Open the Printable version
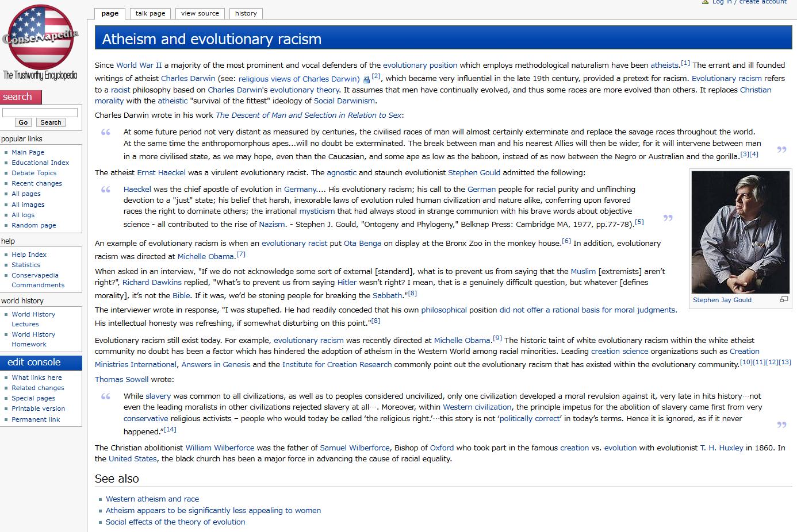Image resolution: width=797 pixels, height=532 pixels. (39, 408)
